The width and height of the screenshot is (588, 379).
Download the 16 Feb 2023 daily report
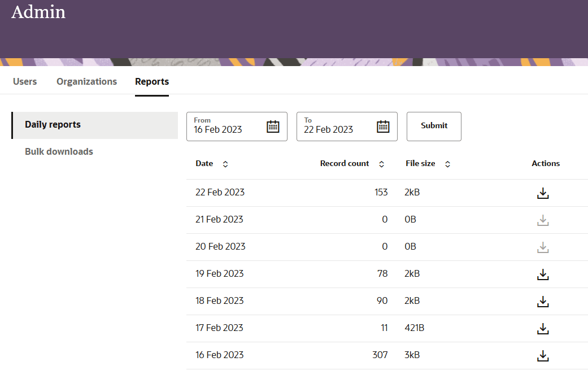click(543, 355)
